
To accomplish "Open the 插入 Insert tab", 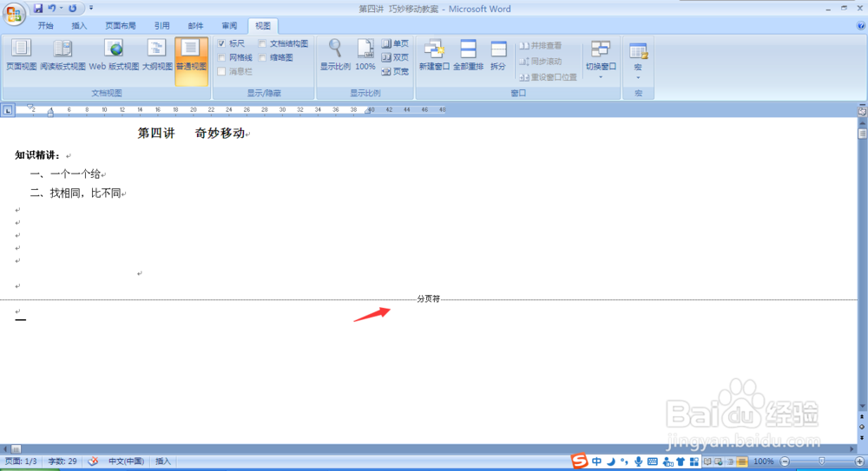I will pos(79,26).
